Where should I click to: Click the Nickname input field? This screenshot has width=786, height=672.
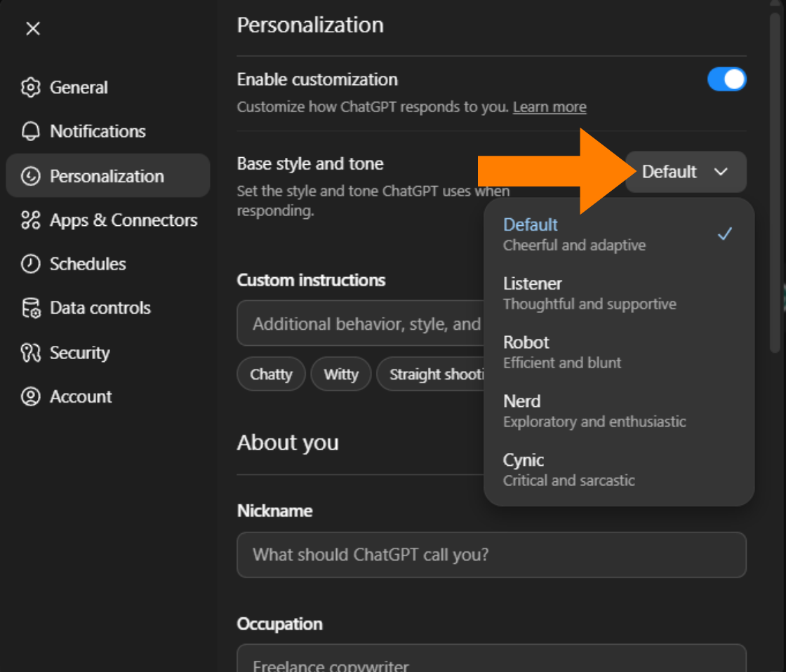(491, 555)
